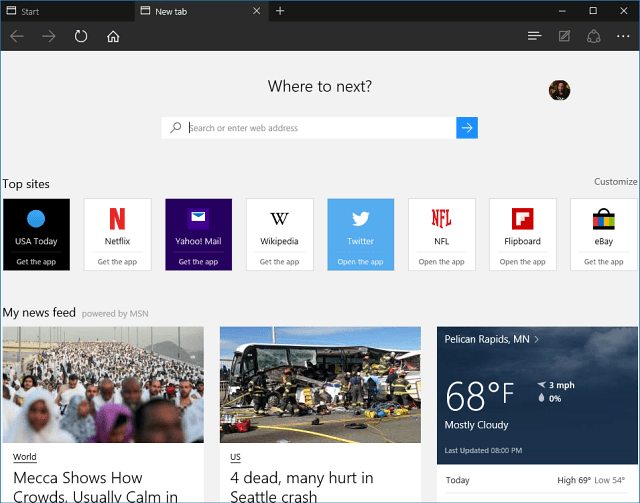Open the NFL app link
640x503 pixels.
pos(441,262)
